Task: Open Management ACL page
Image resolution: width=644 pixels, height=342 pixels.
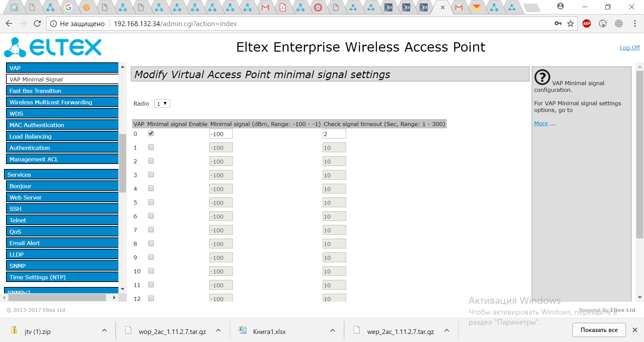Action: pyautogui.click(x=62, y=159)
